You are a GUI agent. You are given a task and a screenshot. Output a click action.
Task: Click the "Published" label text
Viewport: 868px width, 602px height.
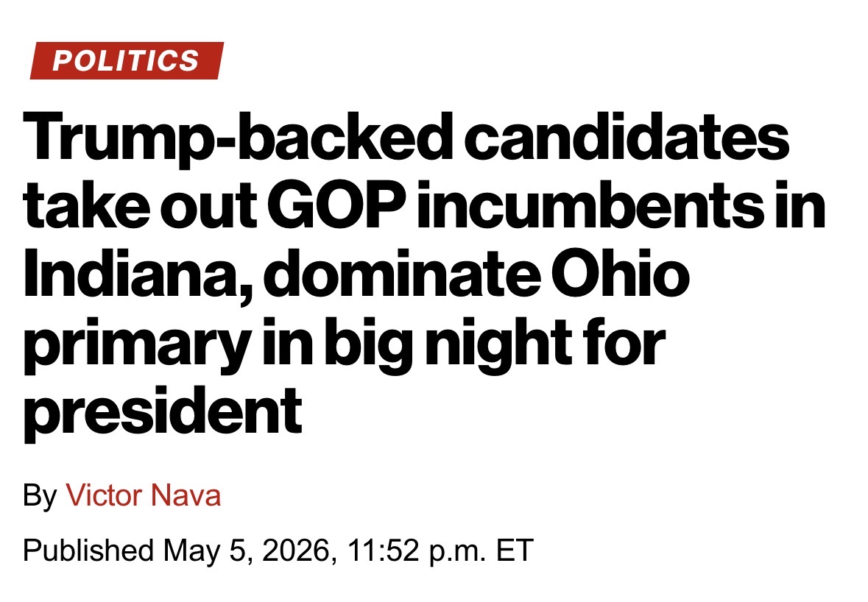pos(88,550)
